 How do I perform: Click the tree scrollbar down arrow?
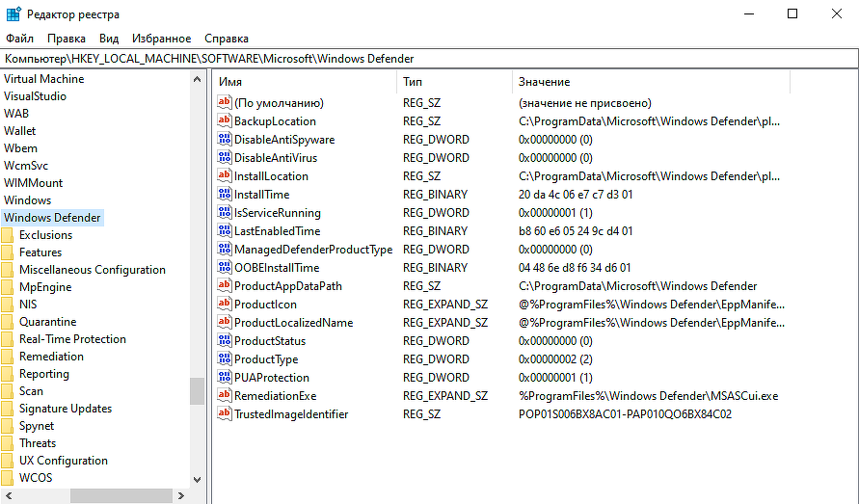click(197, 479)
